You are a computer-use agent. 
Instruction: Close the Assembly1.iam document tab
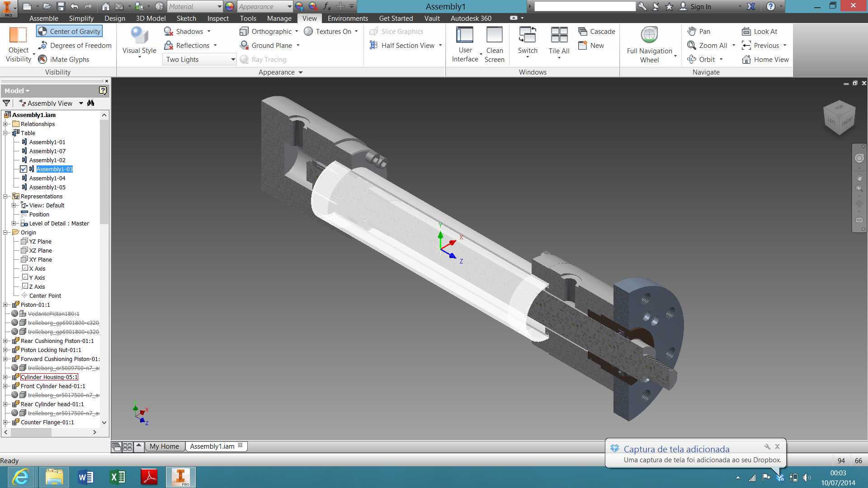(x=240, y=446)
